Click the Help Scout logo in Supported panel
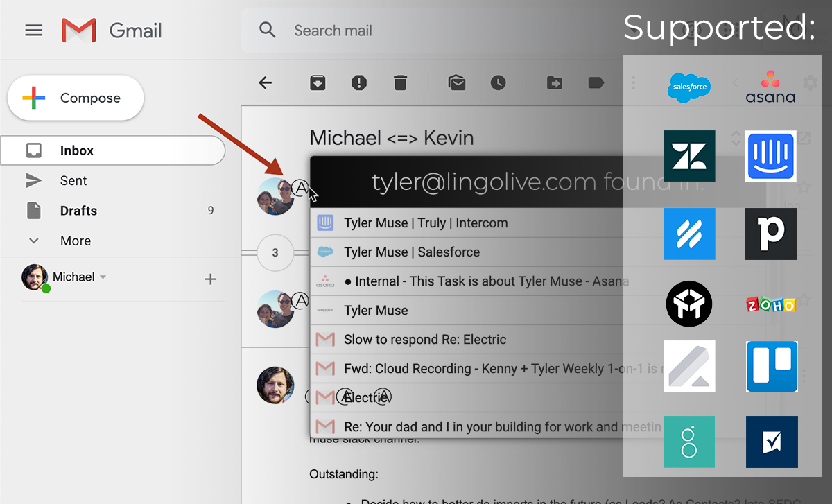 (x=689, y=234)
